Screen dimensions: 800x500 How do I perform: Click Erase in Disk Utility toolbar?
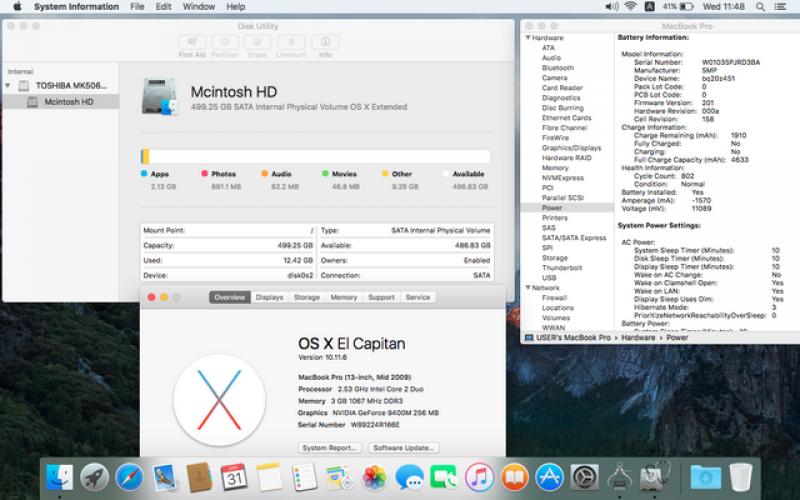[258, 46]
